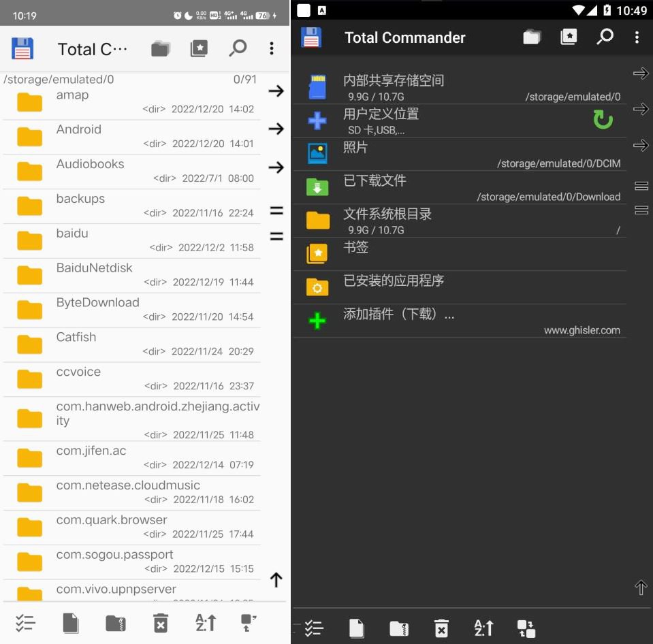Tap the equals sign beside 已下载文件 entry
653x644 pixels.
(x=641, y=185)
